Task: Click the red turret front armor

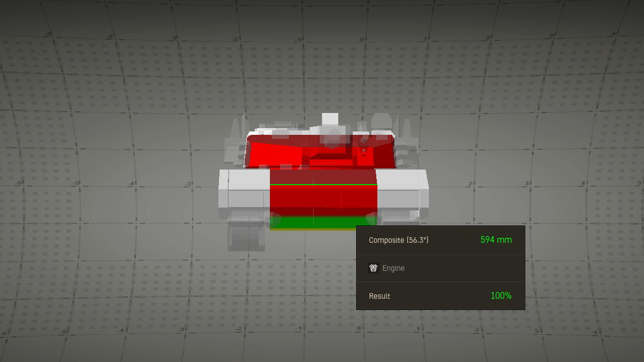Action: coord(320,152)
